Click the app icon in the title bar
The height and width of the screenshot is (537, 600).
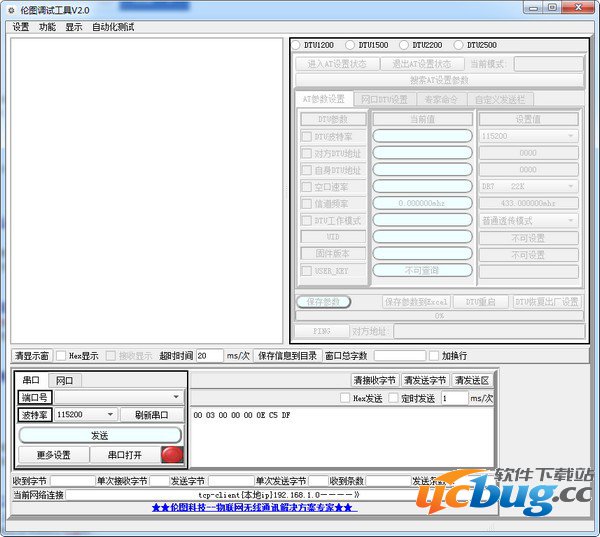tap(10, 9)
